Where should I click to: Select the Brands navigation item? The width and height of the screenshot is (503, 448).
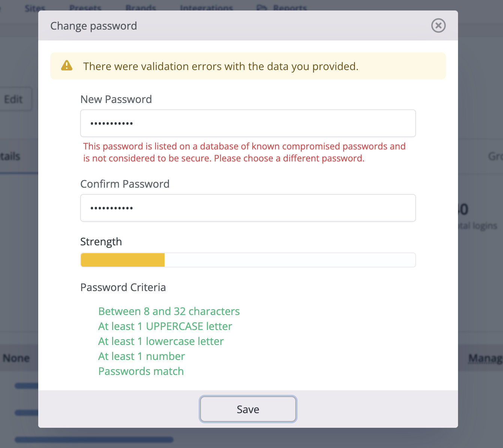pyautogui.click(x=141, y=7)
